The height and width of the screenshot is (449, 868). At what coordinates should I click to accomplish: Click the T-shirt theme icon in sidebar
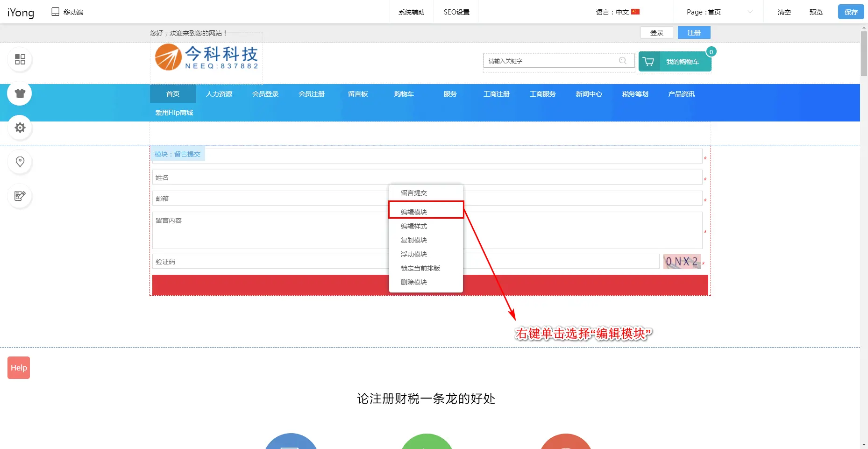20,93
